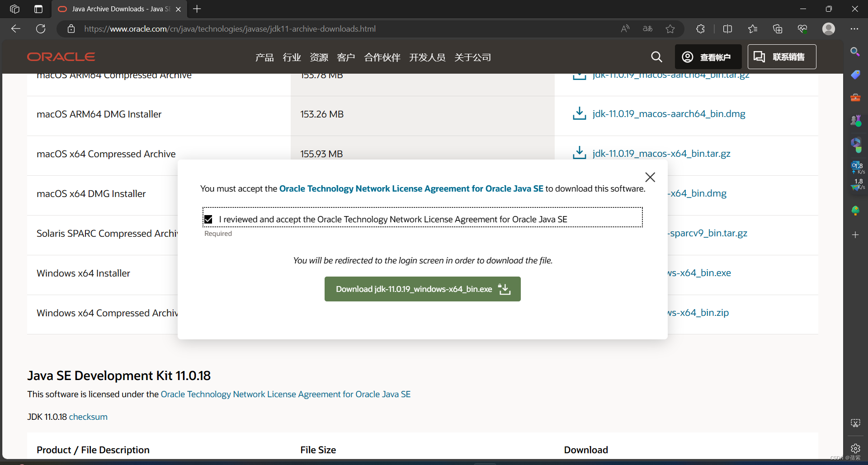Close the Java Archive Downloads tab
Screen dimensions: 868x465
[178, 9]
